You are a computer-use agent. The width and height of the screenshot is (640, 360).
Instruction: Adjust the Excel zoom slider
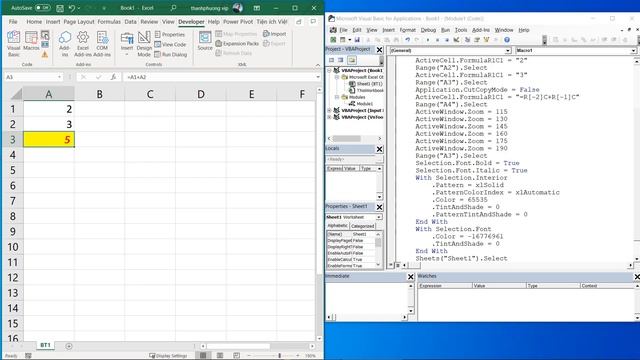pyautogui.click(x=280, y=356)
